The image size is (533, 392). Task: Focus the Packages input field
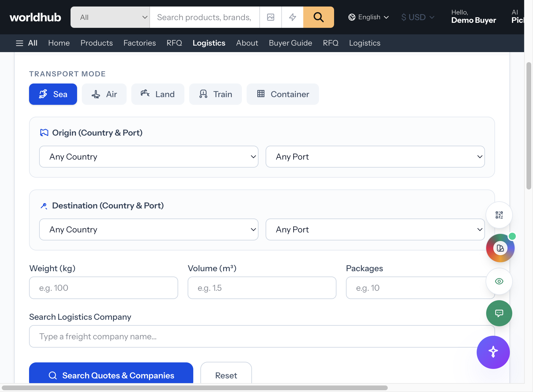point(420,288)
